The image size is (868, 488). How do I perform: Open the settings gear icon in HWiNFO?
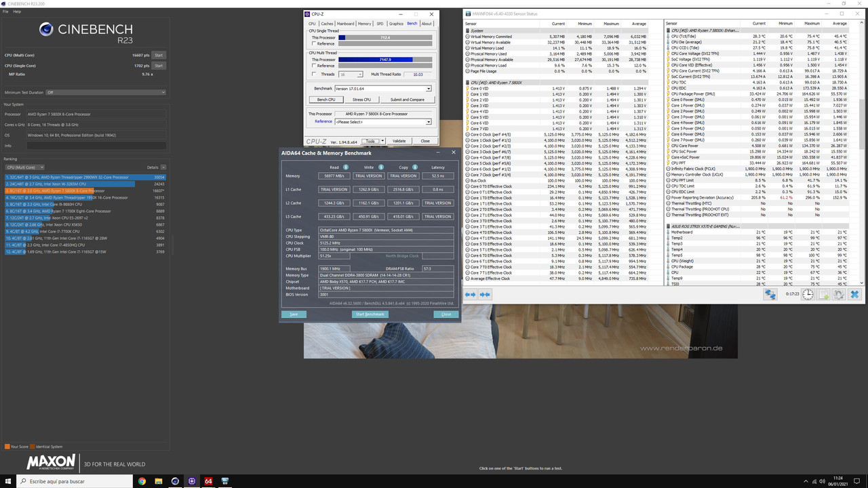point(839,294)
